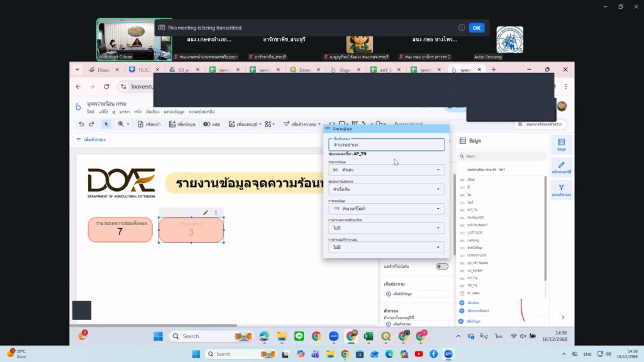Open the zoom level dropdown in toolbar
Viewport: 644px width, 362px height.
[123, 124]
